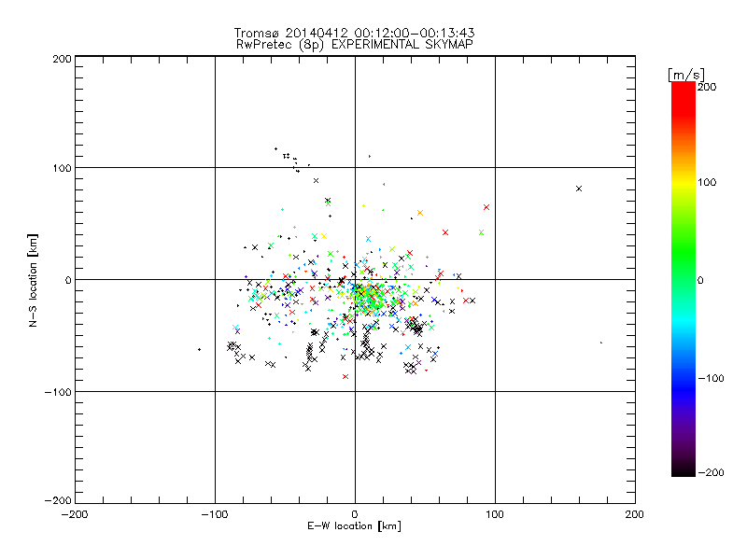Viewport: 747px width, 560px height.
Task: Click the isolated black cross near 160 km east
Action: (x=579, y=189)
